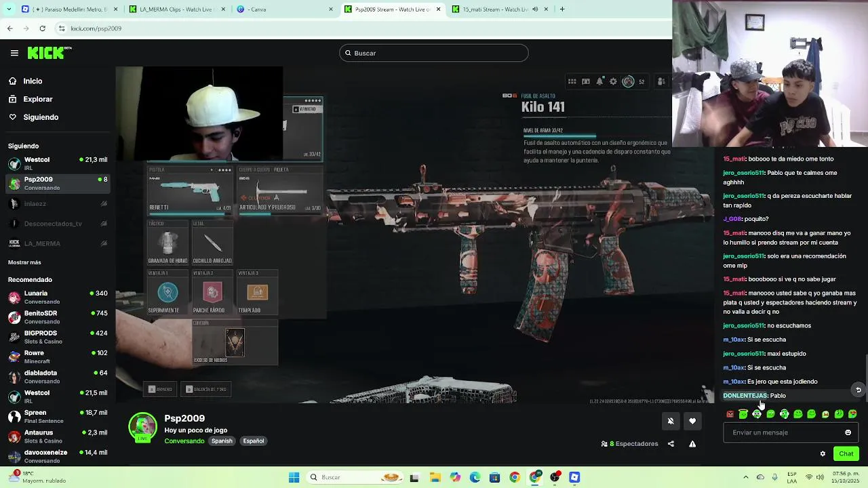Switch to Canva browser tab

285,9
